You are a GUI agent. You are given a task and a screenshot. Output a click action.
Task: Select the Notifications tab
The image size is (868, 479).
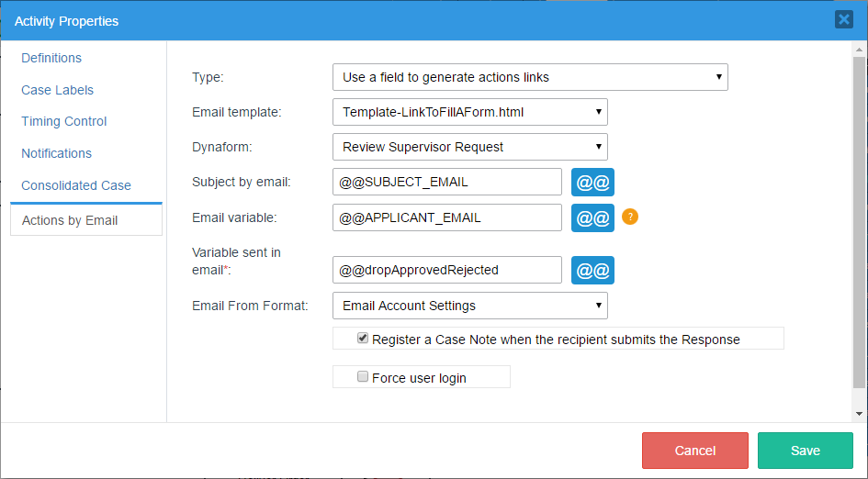(x=56, y=153)
